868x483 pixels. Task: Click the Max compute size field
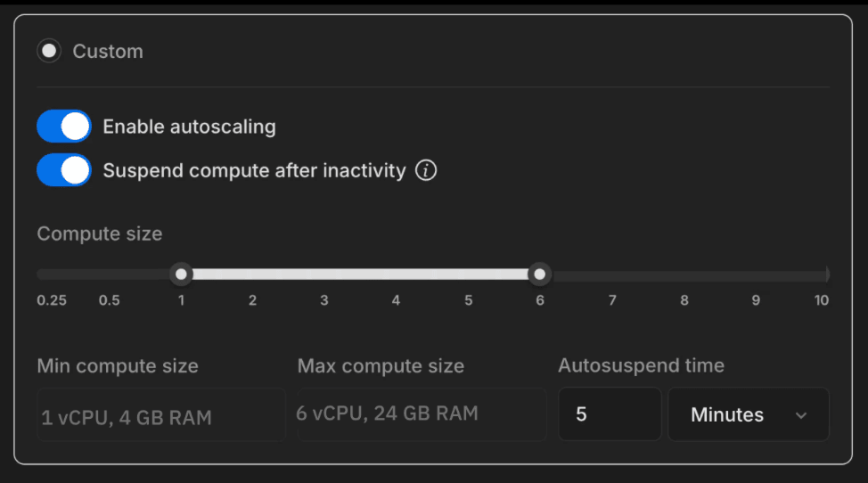point(422,413)
